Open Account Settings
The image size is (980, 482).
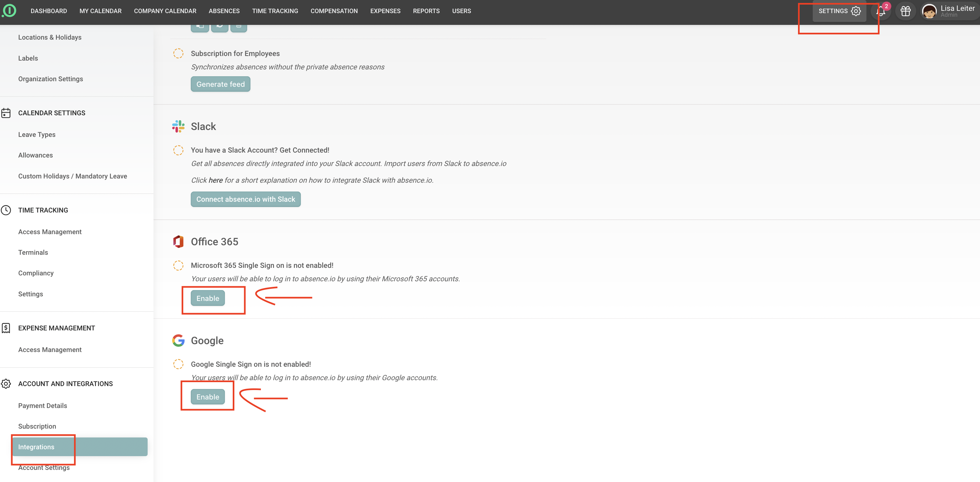coord(44,468)
